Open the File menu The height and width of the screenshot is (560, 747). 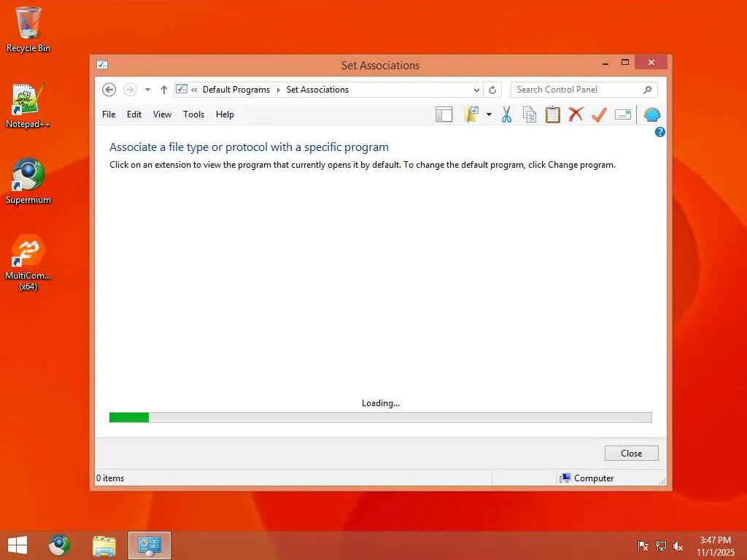pyautogui.click(x=109, y=114)
